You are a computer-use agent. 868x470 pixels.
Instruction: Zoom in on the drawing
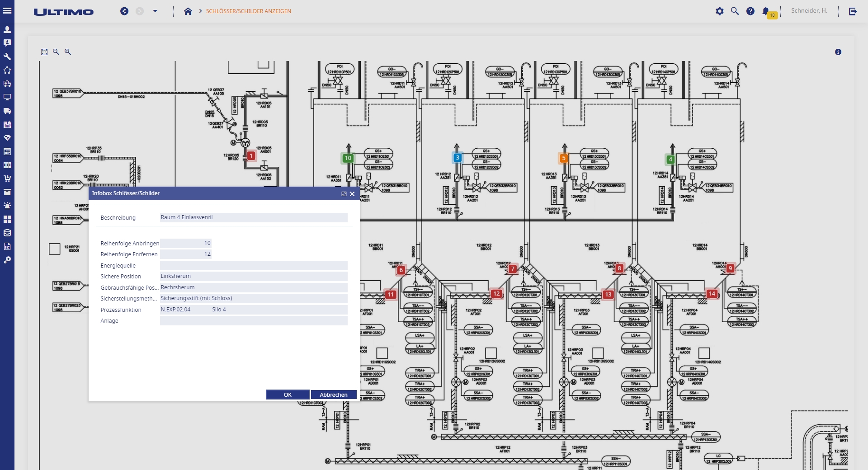(68, 52)
